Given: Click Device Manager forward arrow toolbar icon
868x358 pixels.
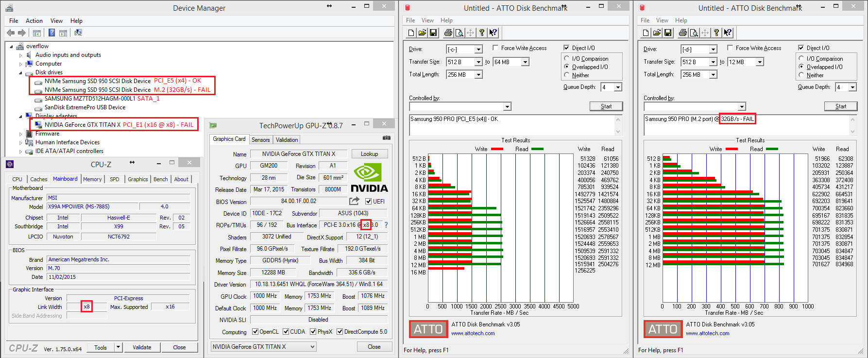Looking at the screenshot, I should pos(22,33).
